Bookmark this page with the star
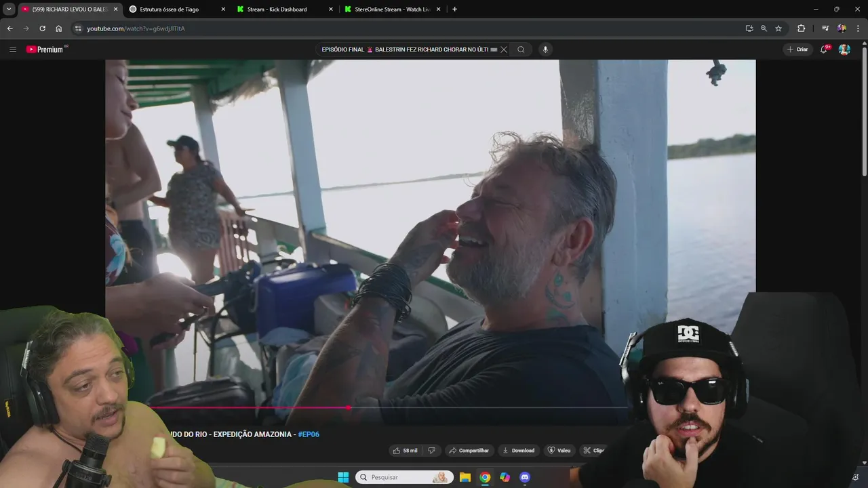Image resolution: width=868 pixels, height=488 pixels. 778,28
